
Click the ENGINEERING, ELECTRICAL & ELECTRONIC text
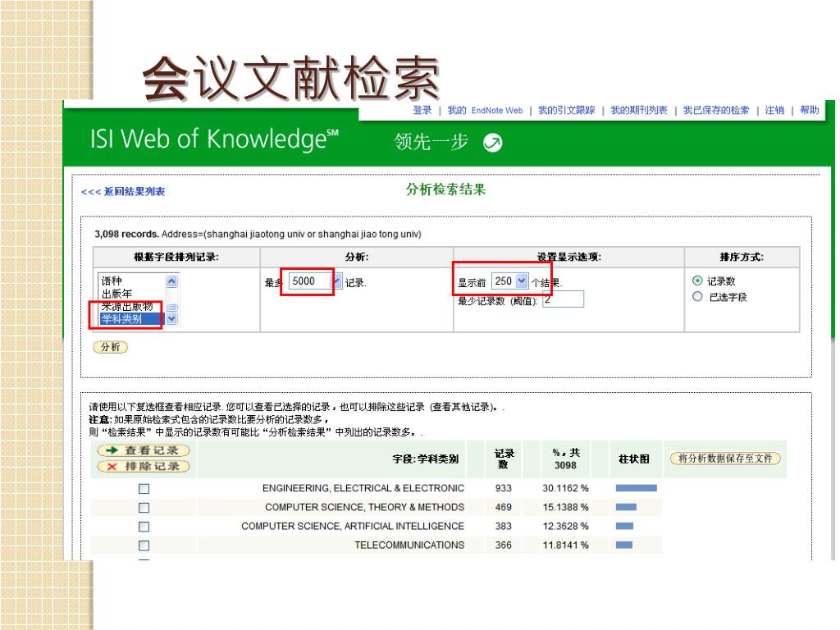pos(363,488)
